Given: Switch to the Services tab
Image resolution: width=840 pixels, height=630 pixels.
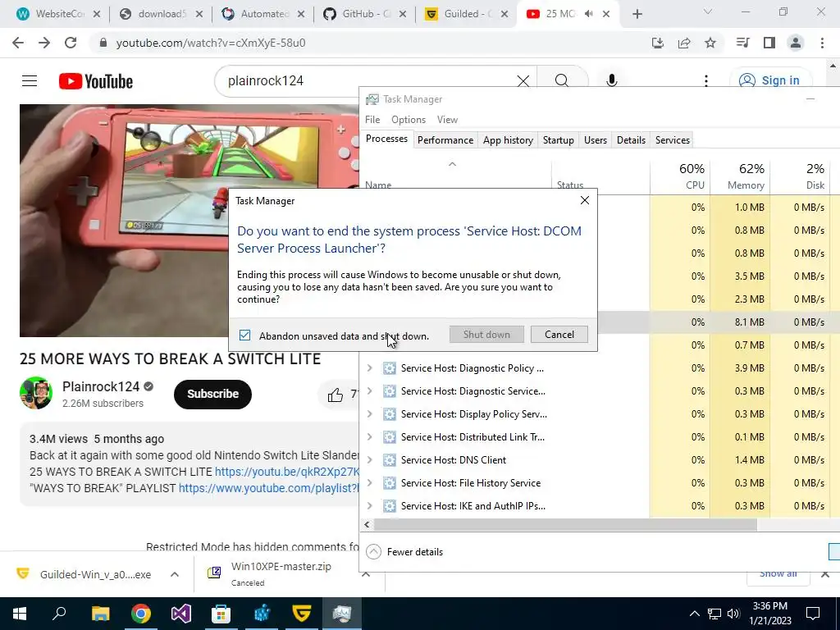Looking at the screenshot, I should (673, 139).
